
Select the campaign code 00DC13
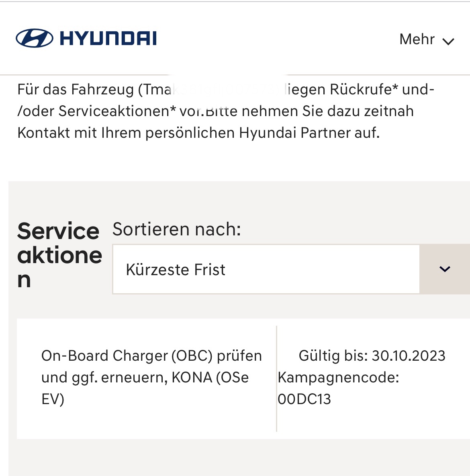coord(304,399)
